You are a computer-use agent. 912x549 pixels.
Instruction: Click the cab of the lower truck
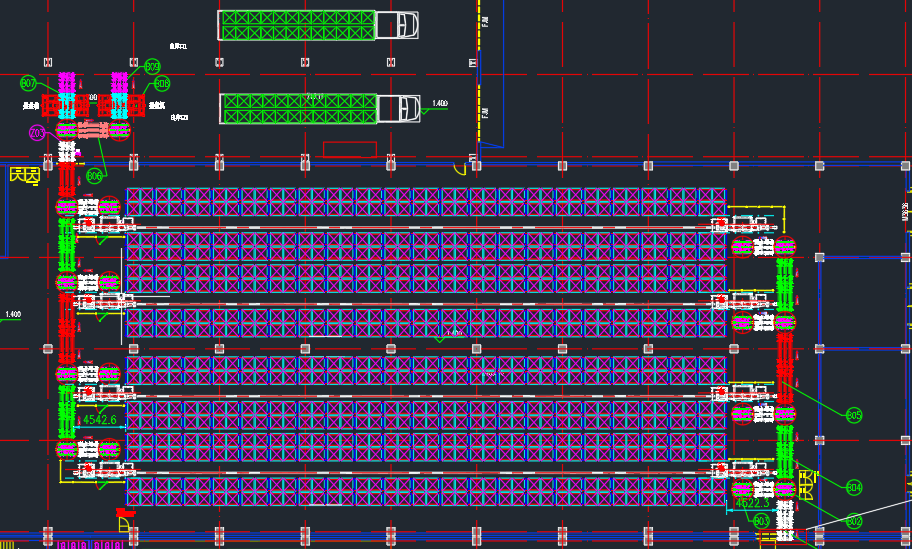(399, 109)
